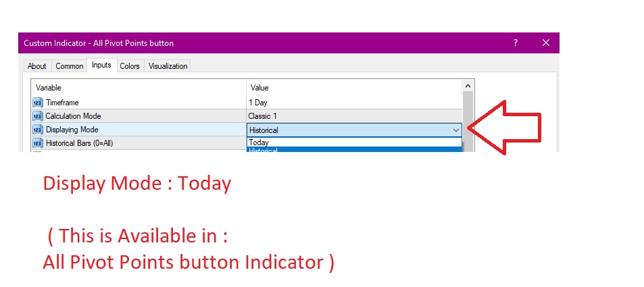Click the dialog Help question mark
The width and height of the screenshot is (644, 287).
[x=516, y=43]
